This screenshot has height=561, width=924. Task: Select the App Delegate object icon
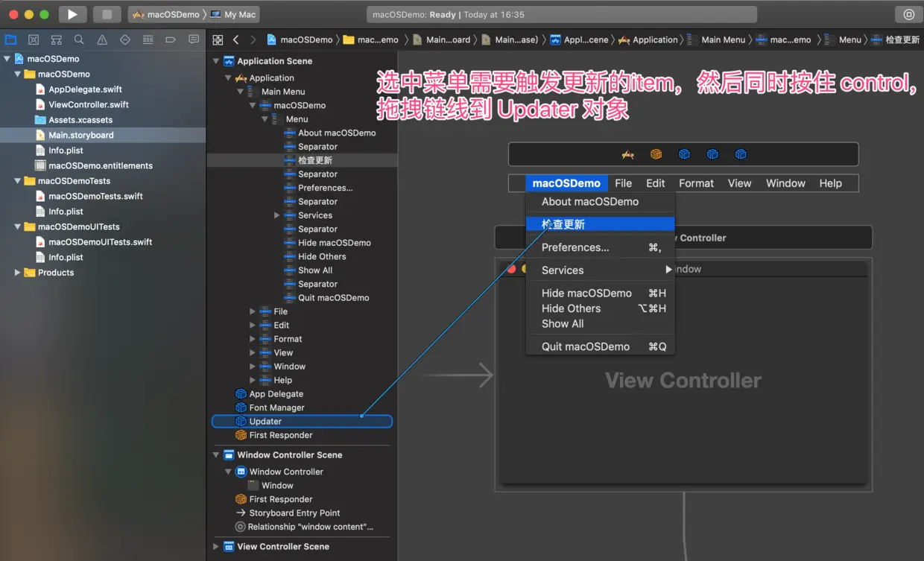pyautogui.click(x=240, y=393)
